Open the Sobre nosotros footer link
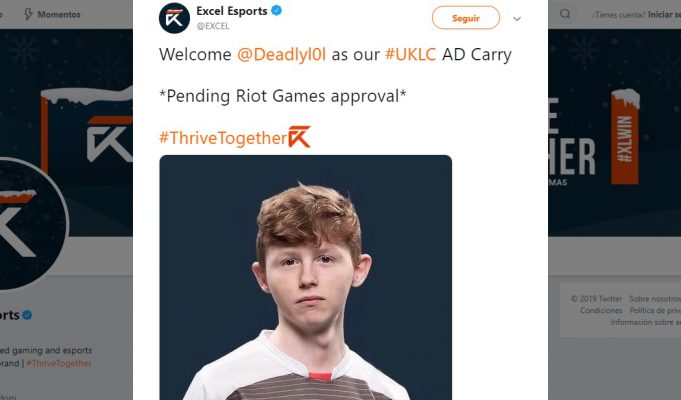The image size is (681, 400). [x=655, y=299]
